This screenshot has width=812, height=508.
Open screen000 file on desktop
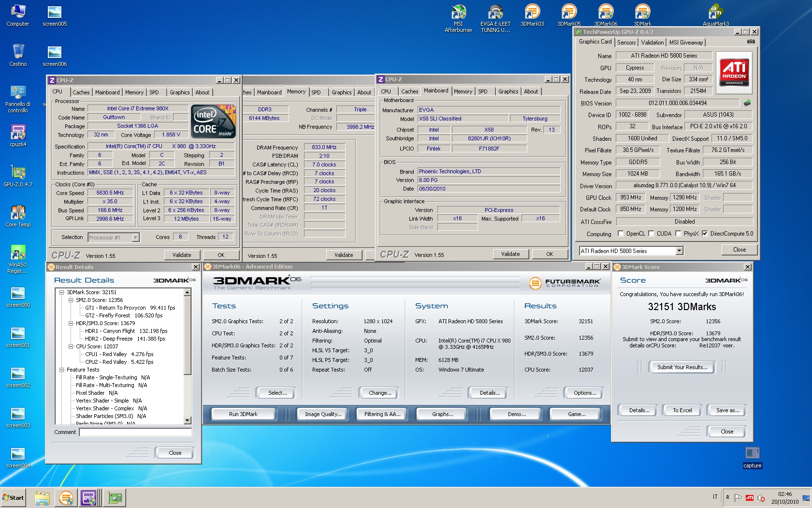click(18, 296)
